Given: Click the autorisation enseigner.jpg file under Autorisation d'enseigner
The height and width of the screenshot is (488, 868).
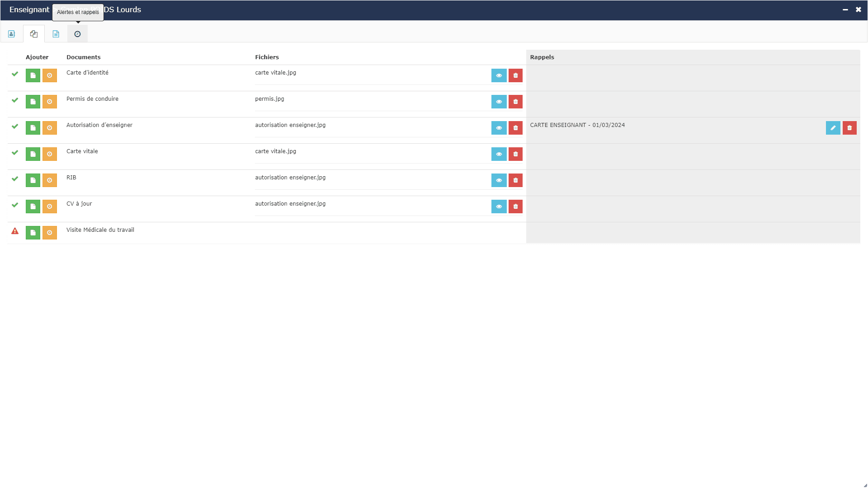Looking at the screenshot, I should (290, 125).
